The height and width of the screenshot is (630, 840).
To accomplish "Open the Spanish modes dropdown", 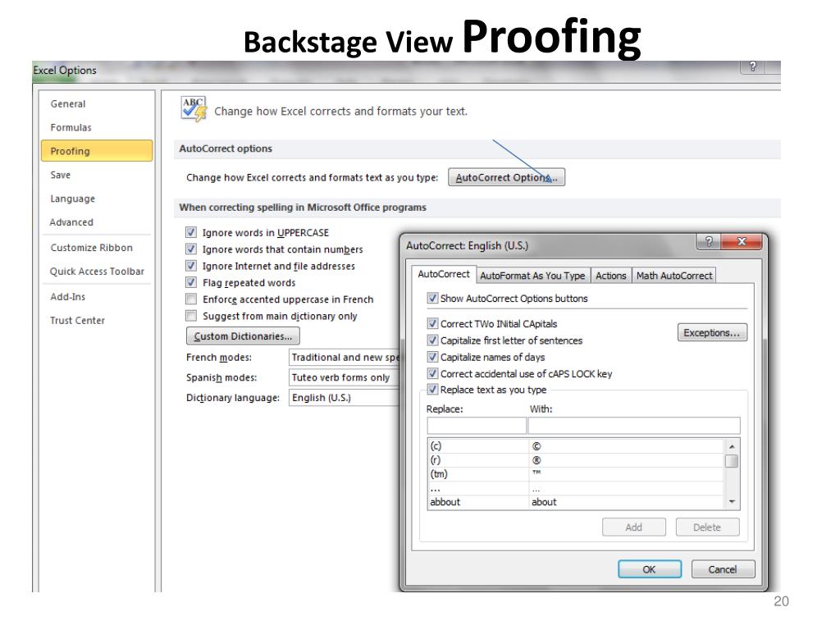I will (x=345, y=377).
